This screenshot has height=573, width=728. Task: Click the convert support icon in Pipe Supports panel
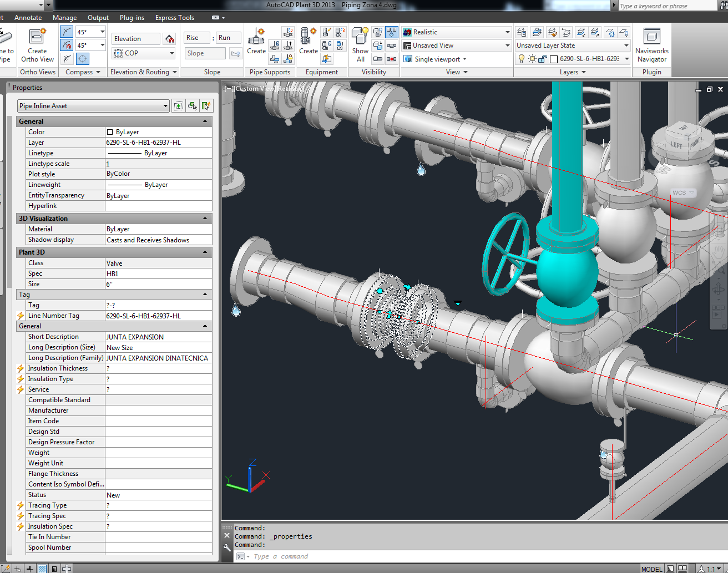(288, 32)
